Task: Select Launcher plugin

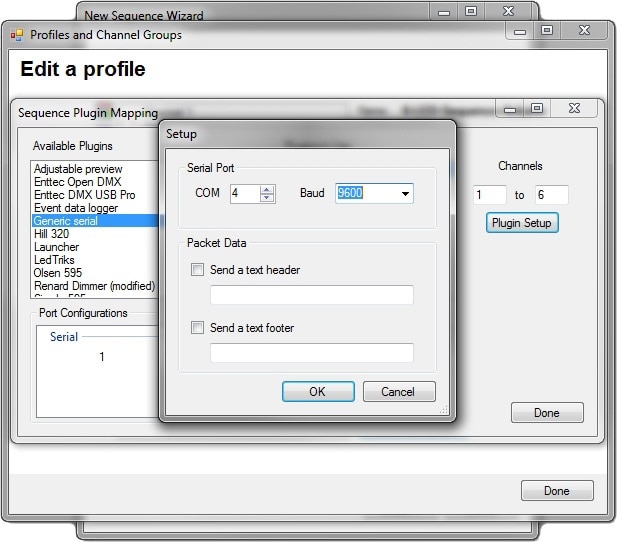Action: click(x=94, y=247)
